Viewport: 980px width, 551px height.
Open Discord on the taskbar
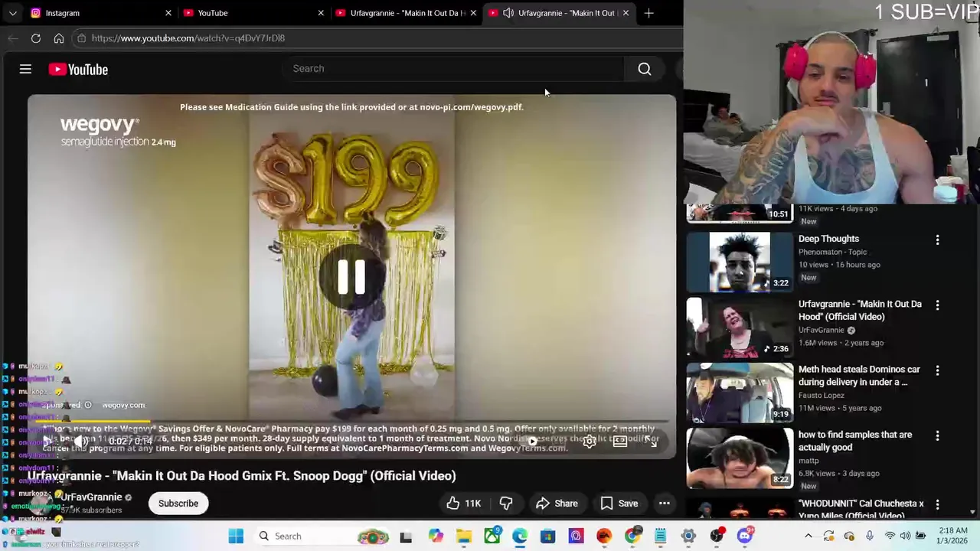tap(744, 536)
